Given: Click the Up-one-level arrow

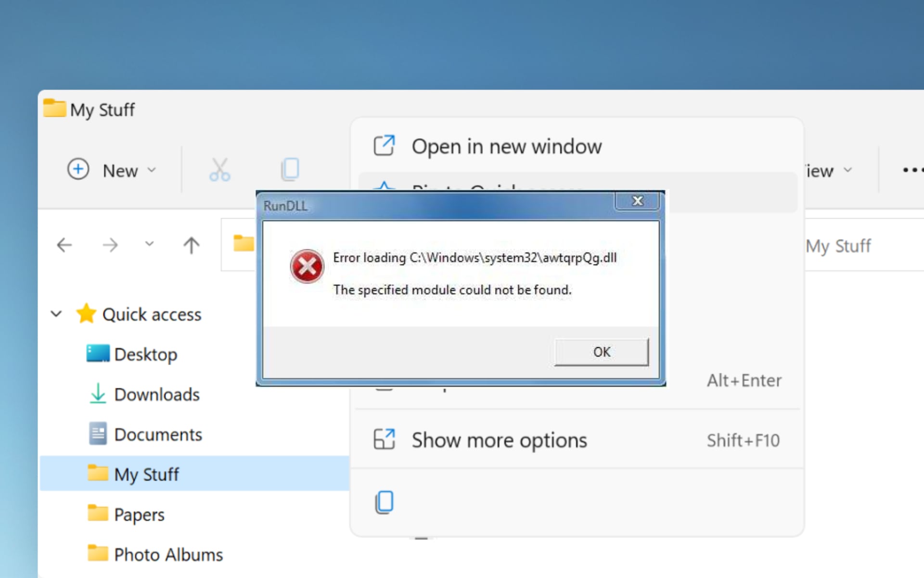Looking at the screenshot, I should tap(191, 245).
